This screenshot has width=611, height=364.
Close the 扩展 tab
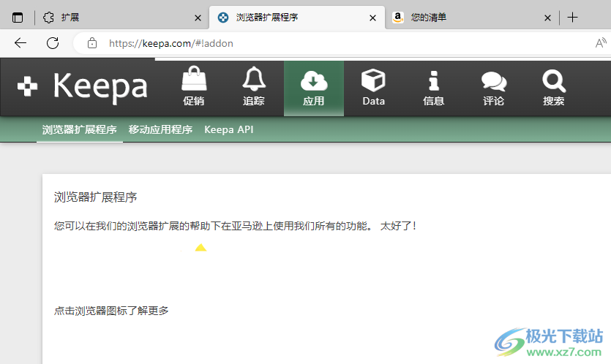[198, 18]
